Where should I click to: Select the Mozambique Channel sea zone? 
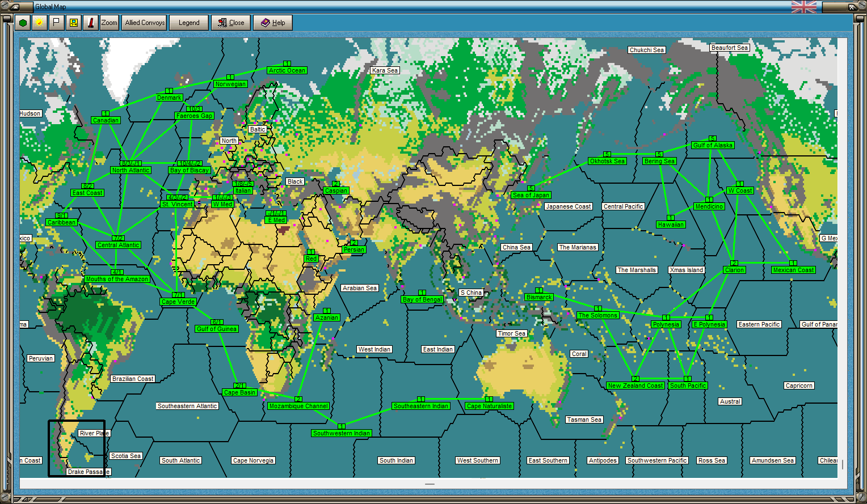(298, 406)
